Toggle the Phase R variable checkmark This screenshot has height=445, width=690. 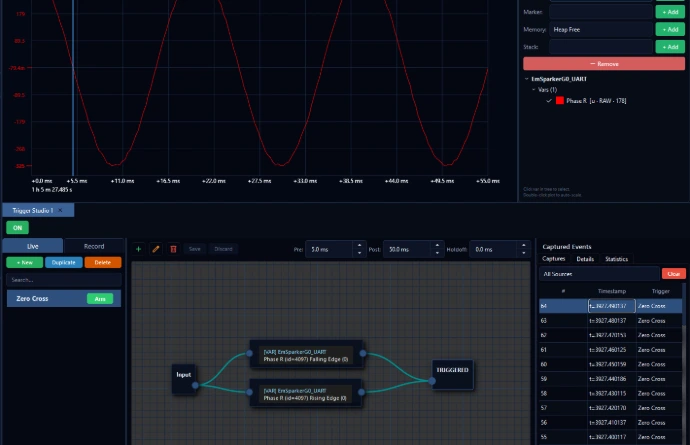pos(549,101)
